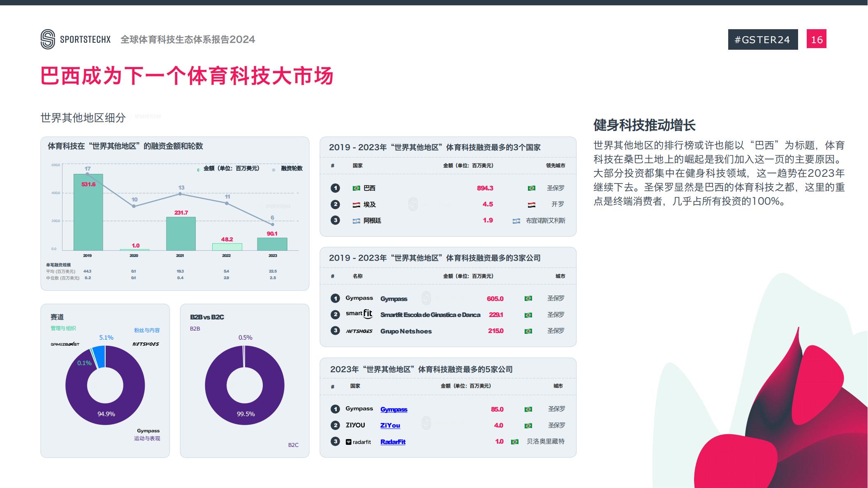Click the Egypt flag beside 开罗
The width and height of the screenshot is (868, 488).
tap(532, 204)
